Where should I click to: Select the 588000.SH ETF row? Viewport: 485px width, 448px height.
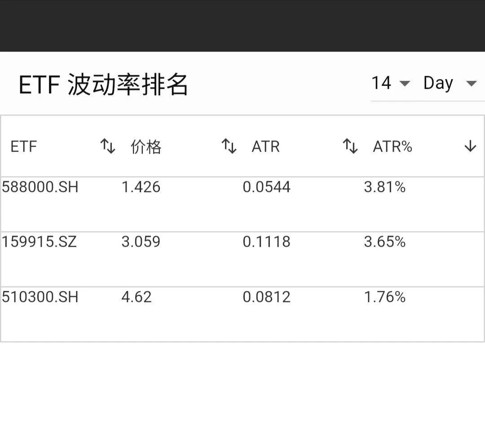point(242,204)
